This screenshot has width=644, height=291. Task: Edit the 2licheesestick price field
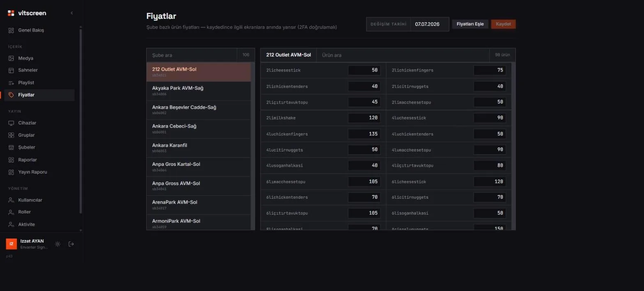coord(364,70)
